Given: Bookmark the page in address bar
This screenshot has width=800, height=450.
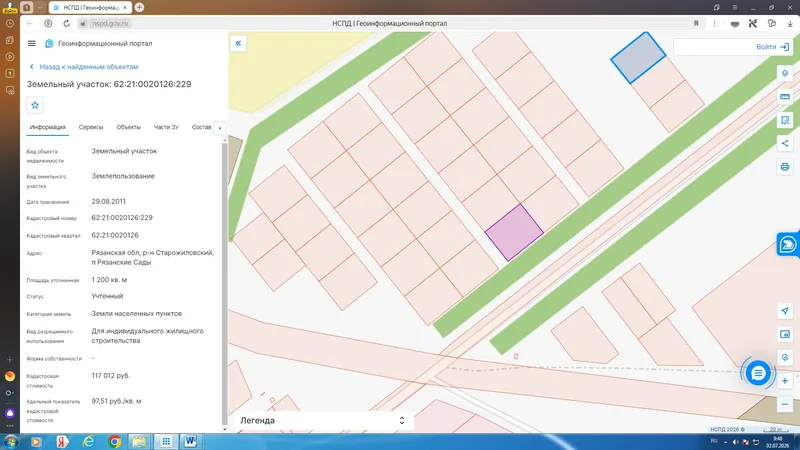Looking at the screenshot, I should point(696,23).
